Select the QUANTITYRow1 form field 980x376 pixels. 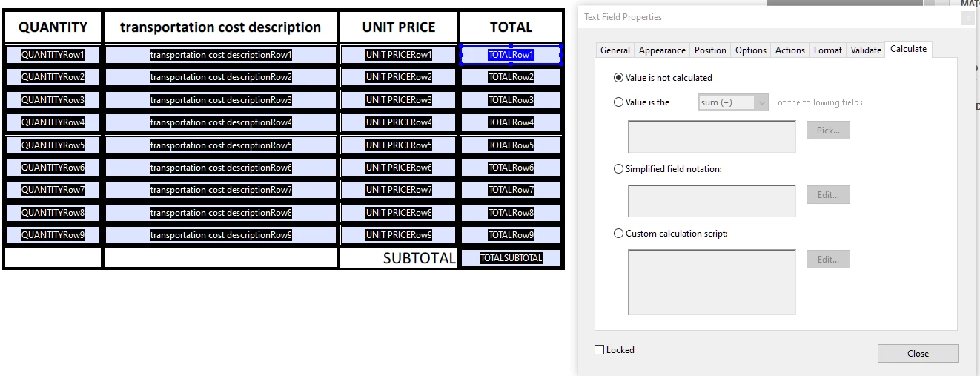(53, 55)
